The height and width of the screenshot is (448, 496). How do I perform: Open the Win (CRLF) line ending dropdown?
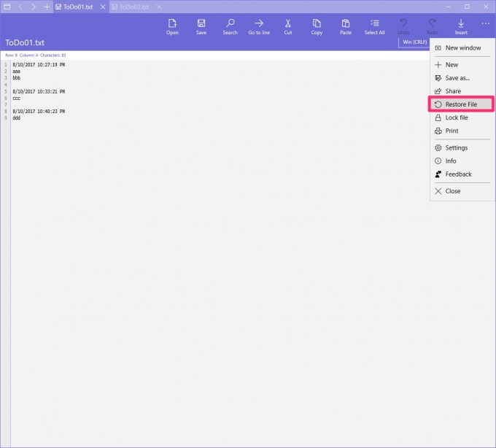coord(414,42)
